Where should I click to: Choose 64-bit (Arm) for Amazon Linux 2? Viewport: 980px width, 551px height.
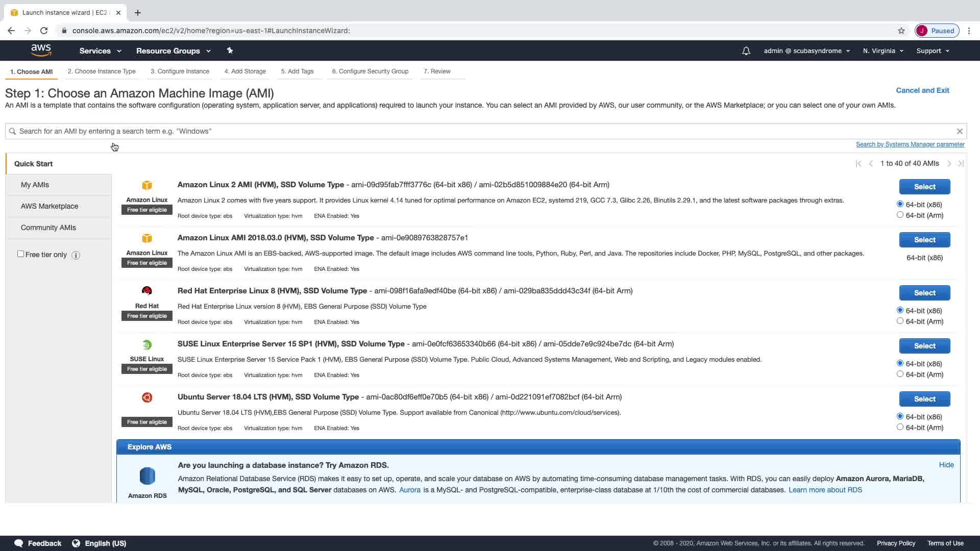click(x=900, y=215)
